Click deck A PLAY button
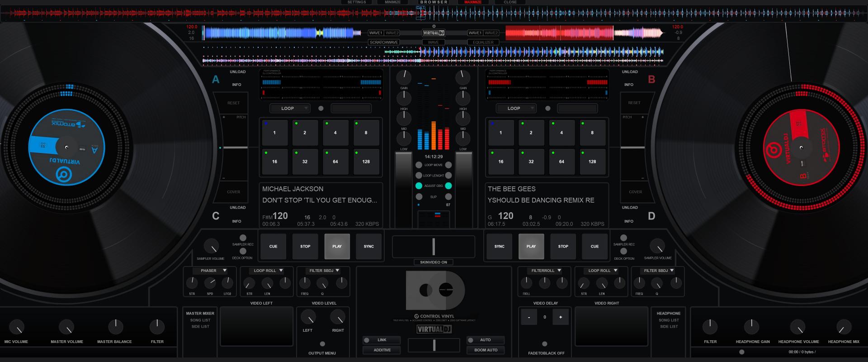This screenshot has height=362, width=868. [337, 247]
